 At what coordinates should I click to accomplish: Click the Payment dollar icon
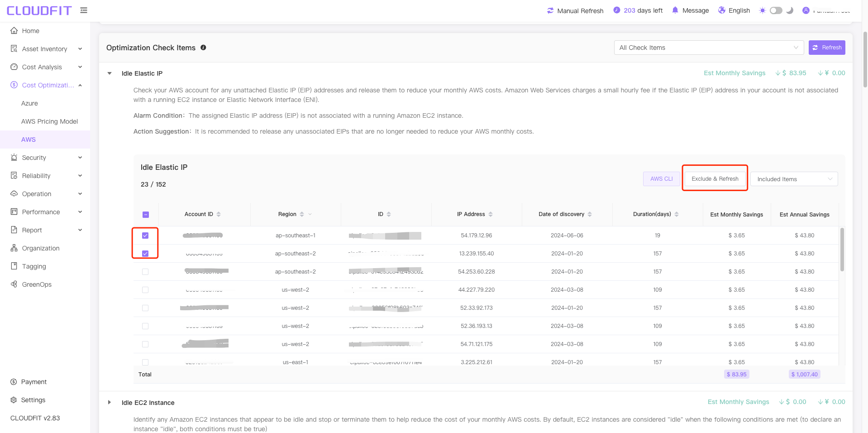tap(14, 382)
